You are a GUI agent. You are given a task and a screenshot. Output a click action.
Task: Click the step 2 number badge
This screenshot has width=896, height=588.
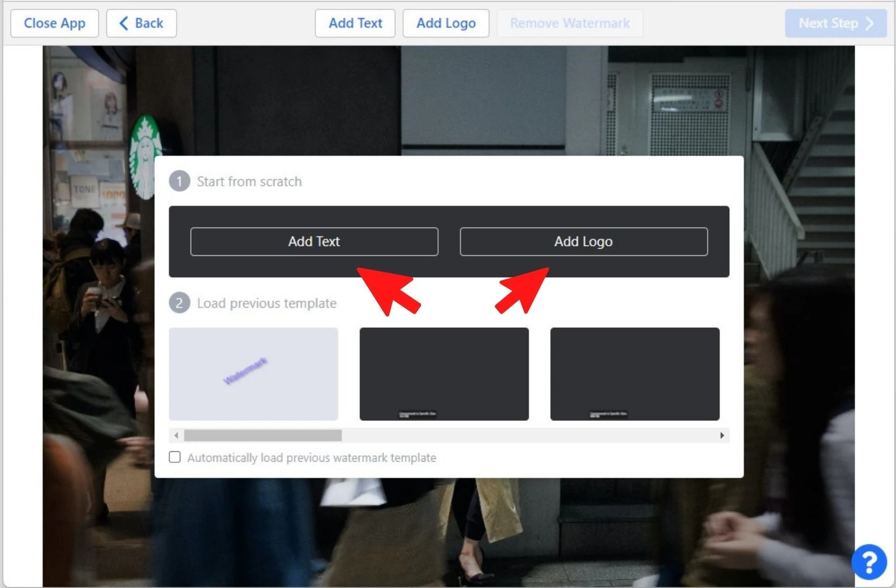tap(179, 303)
